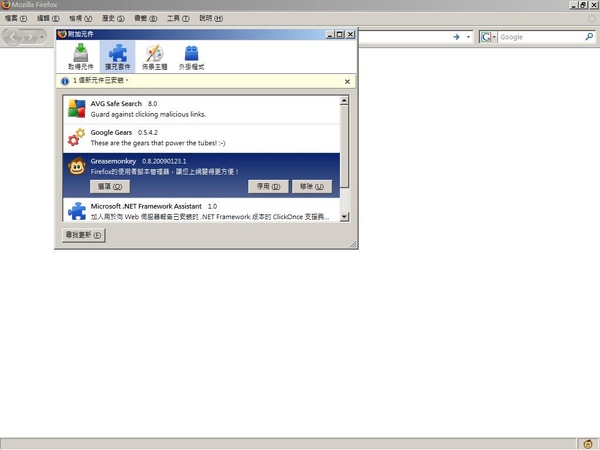Image resolution: width=600 pixels, height=450 pixels.
Task: Click the Firefox logo in add-ons titlebar
Action: pos(62,34)
